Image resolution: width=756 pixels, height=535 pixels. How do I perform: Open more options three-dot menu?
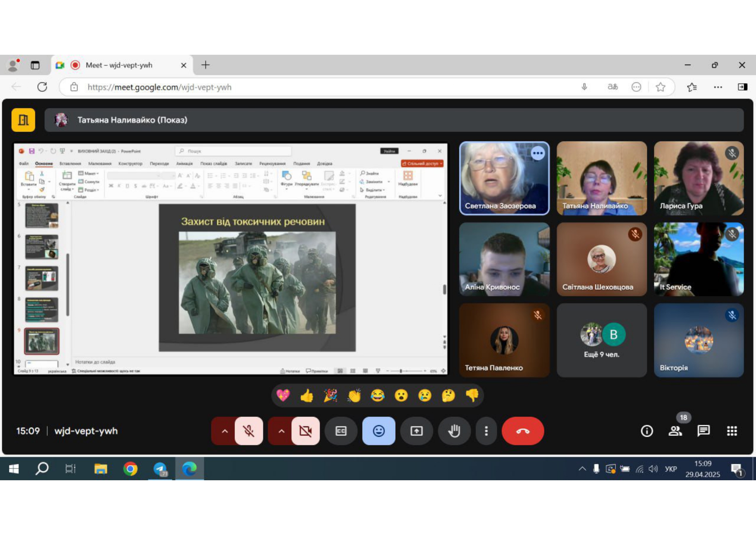click(x=486, y=431)
